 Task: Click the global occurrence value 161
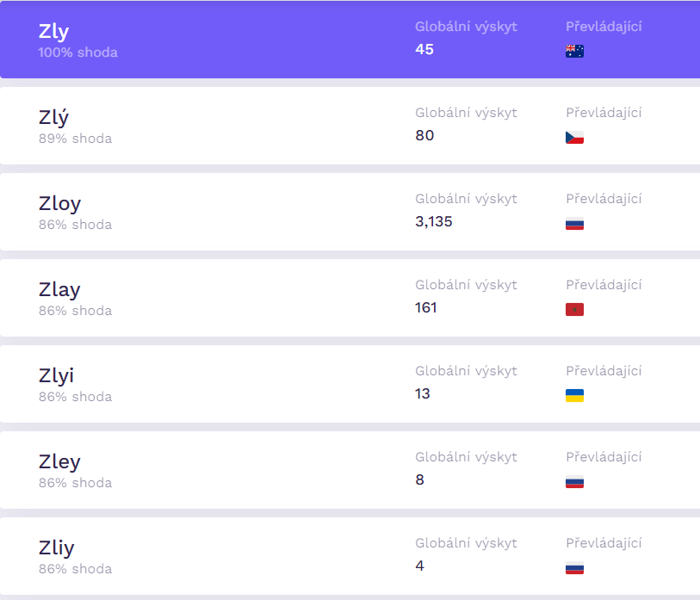[x=425, y=307]
